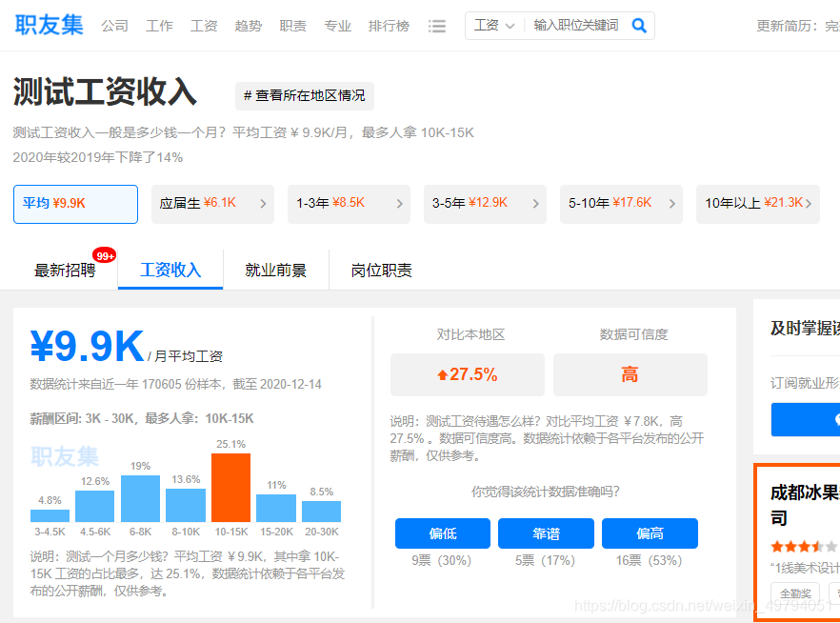Click the search magnifier icon

coord(638,26)
